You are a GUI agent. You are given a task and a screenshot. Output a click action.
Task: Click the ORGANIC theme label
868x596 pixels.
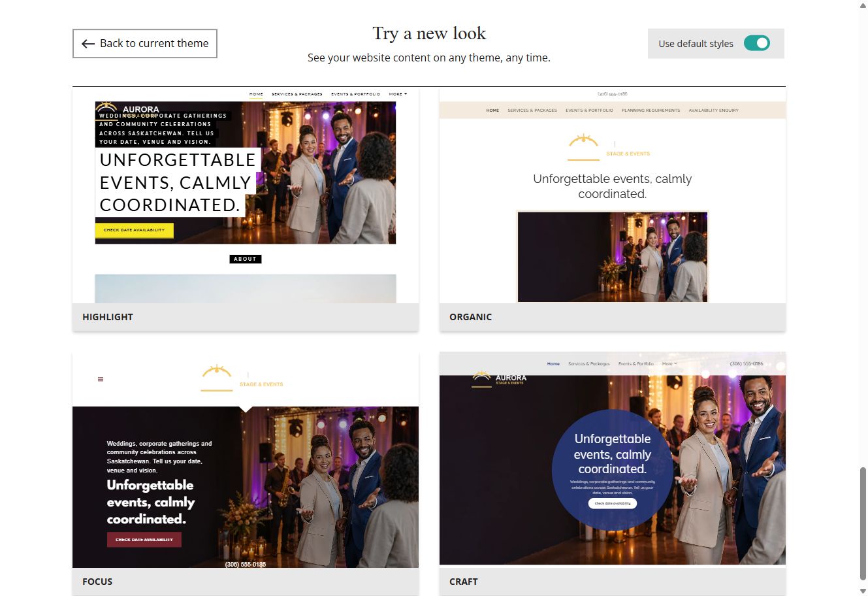pos(470,317)
